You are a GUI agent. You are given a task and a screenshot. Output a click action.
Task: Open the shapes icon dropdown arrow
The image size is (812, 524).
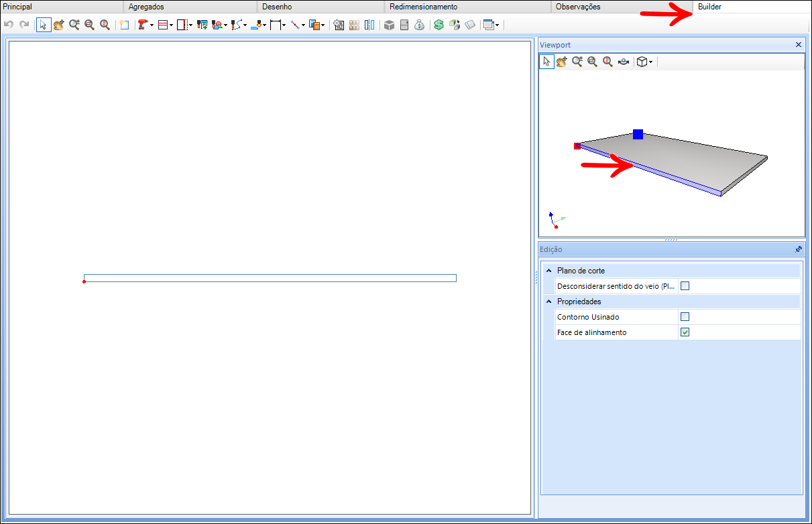[225, 25]
